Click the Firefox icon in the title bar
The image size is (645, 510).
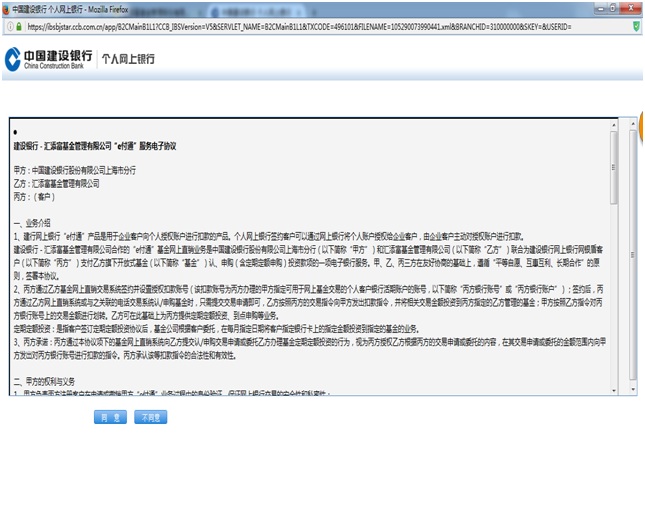[x=6, y=7]
